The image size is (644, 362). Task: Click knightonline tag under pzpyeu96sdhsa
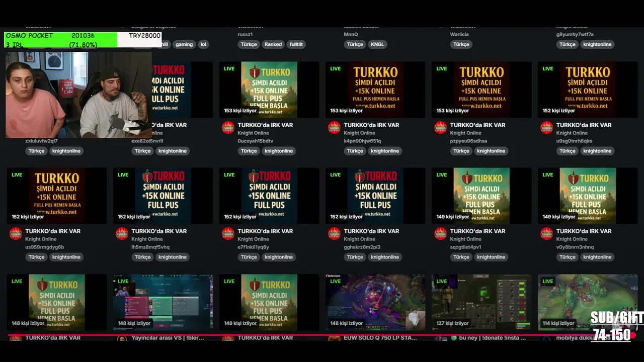(x=491, y=151)
